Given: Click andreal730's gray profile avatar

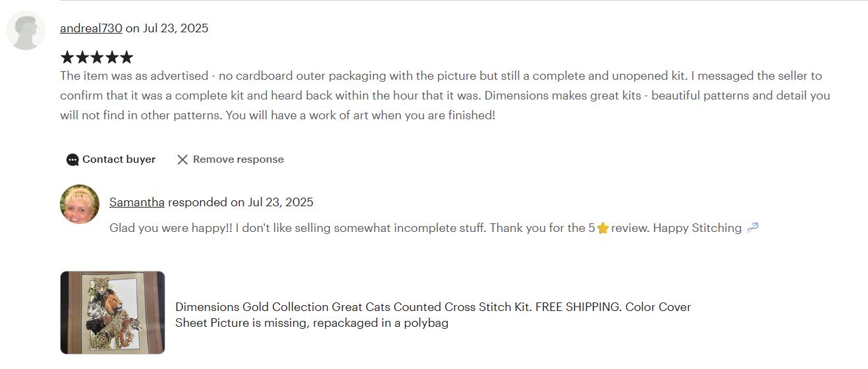Looking at the screenshot, I should (26, 30).
